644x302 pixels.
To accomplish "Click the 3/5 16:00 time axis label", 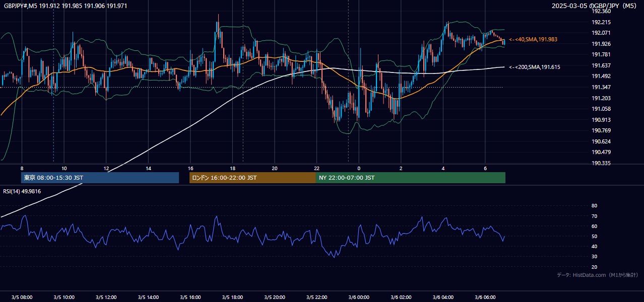I will click(190, 297).
